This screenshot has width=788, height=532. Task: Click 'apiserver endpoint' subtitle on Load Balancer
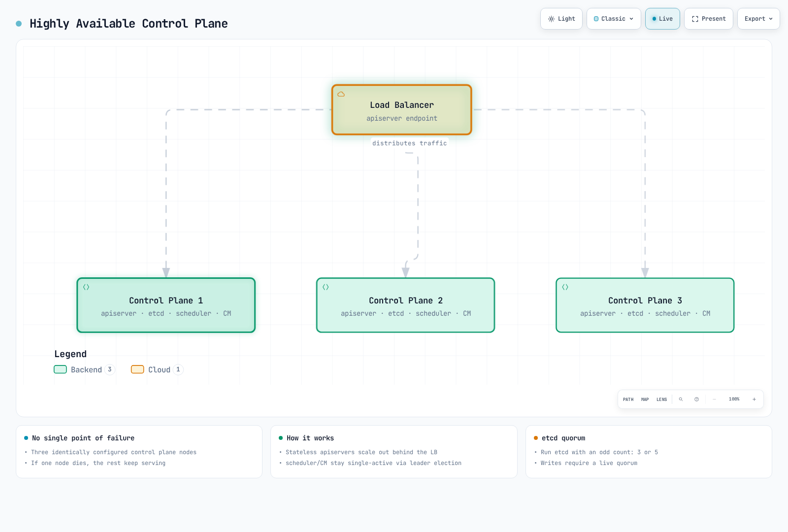402,118
